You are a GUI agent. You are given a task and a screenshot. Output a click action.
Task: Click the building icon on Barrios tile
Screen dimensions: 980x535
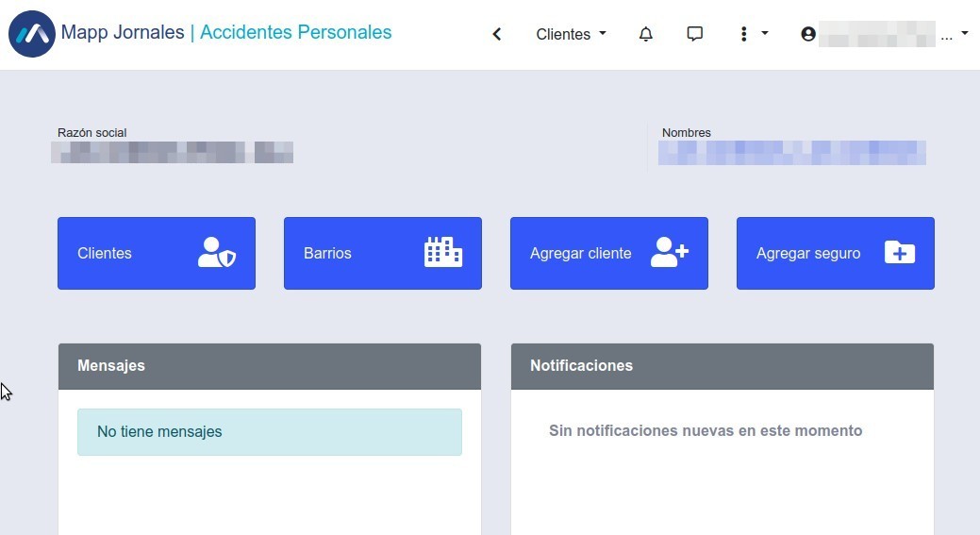[x=443, y=253]
